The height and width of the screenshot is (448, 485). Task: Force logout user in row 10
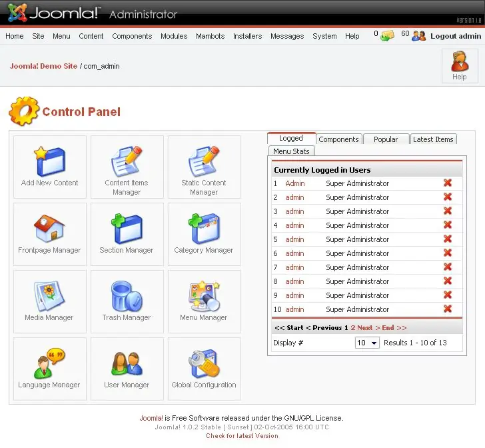[x=448, y=309]
